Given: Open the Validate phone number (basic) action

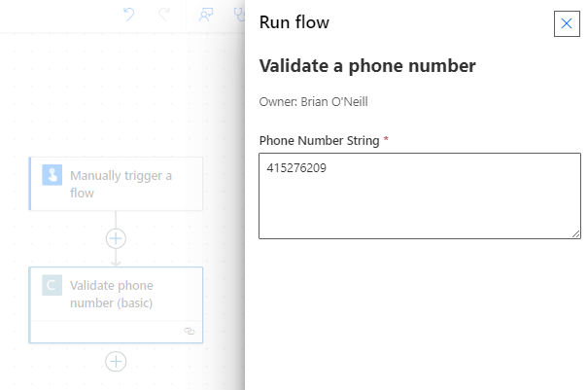Looking at the screenshot, I should coord(121,294).
